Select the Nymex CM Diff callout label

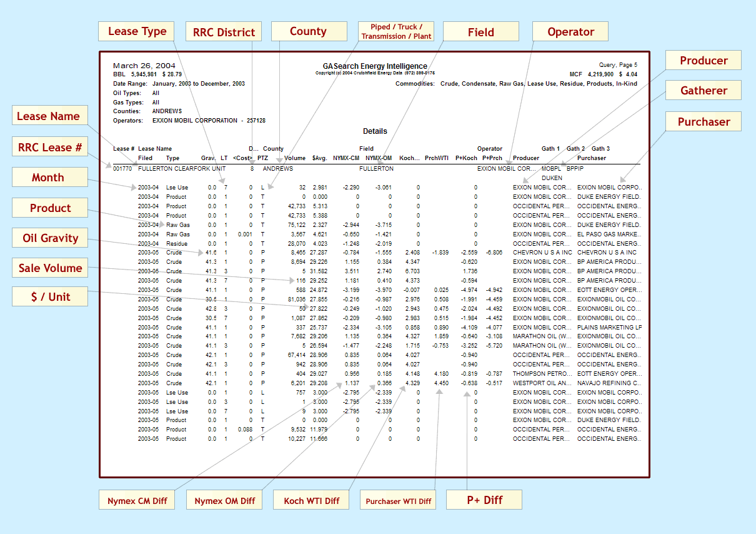[137, 500]
